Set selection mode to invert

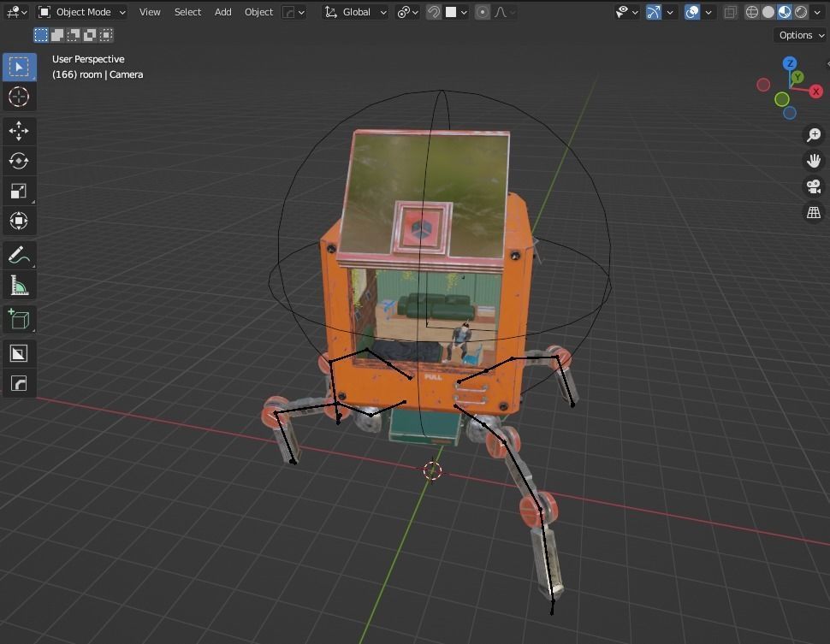90,35
